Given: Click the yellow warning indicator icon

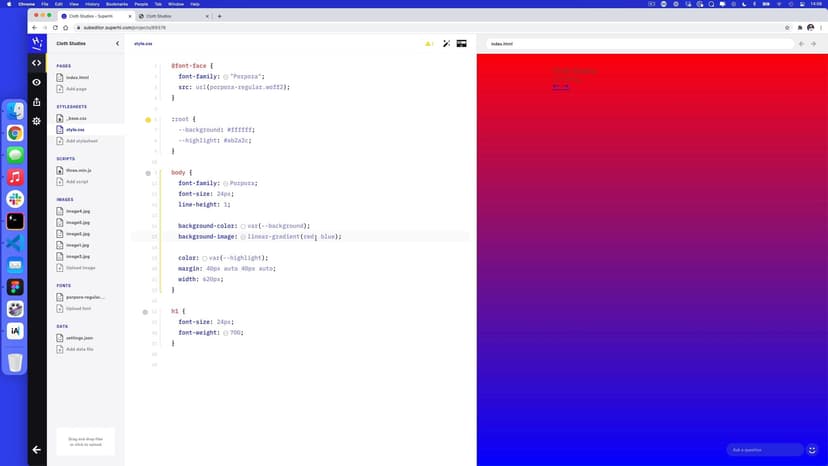Looking at the screenshot, I should pyautogui.click(x=429, y=44).
